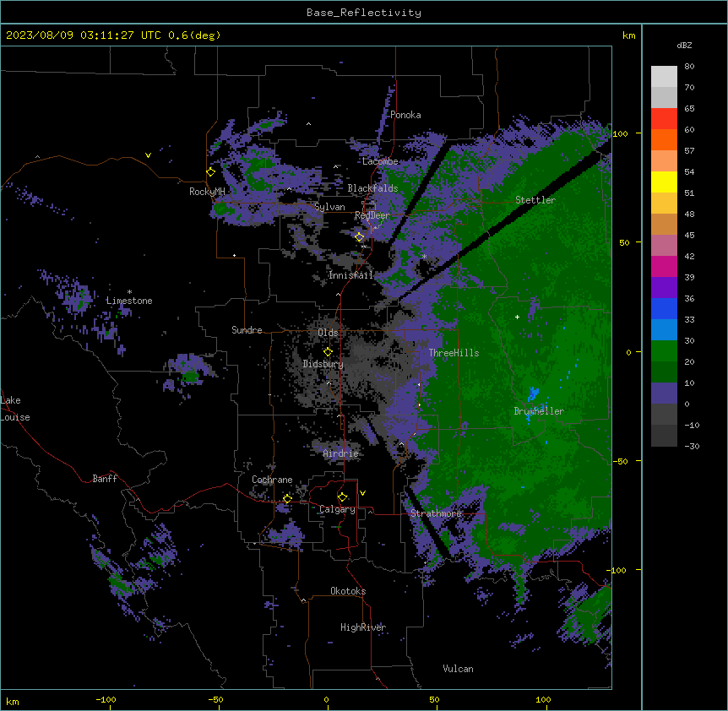Select the light grey 70-80 dBZ swatch

tap(664, 76)
